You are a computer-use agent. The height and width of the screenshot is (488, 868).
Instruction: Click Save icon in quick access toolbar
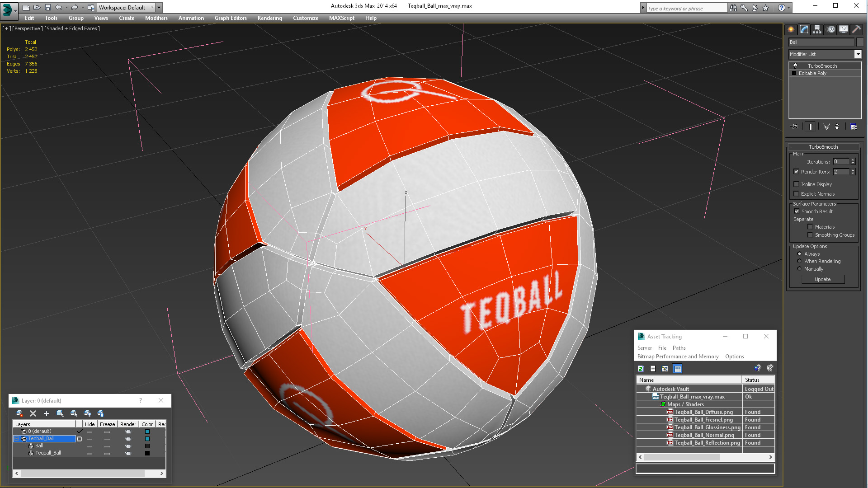47,7
